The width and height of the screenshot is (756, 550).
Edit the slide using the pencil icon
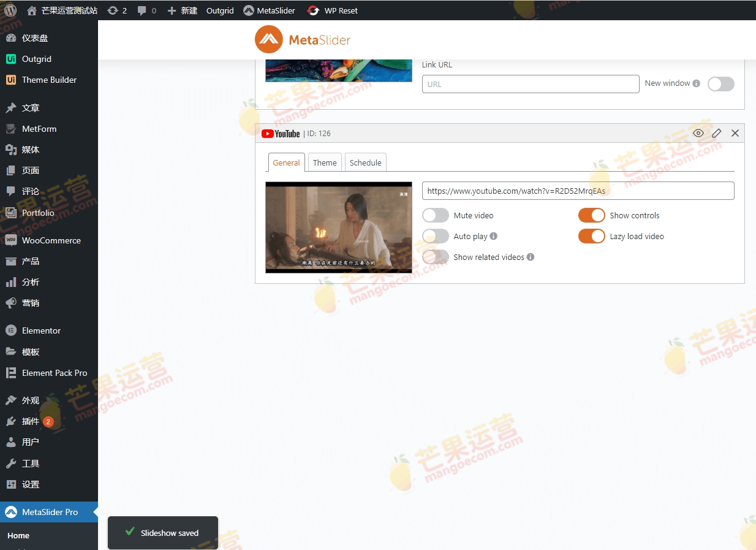coord(717,133)
